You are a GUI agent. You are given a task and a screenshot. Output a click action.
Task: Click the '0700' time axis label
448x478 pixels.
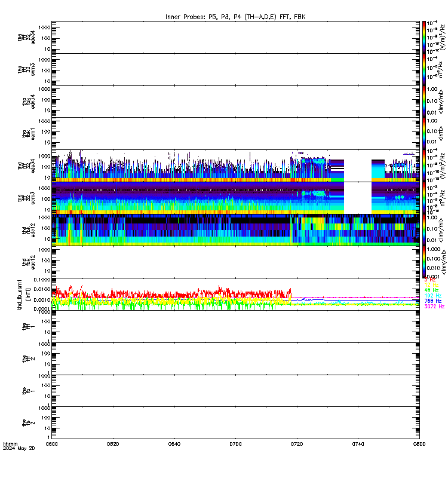235,444
